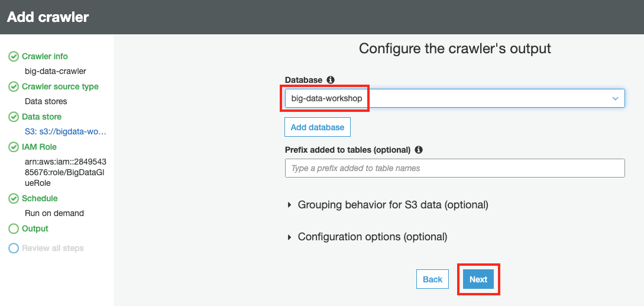Open the Database dropdown
The height and width of the screenshot is (306, 644).
tap(454, 98)
